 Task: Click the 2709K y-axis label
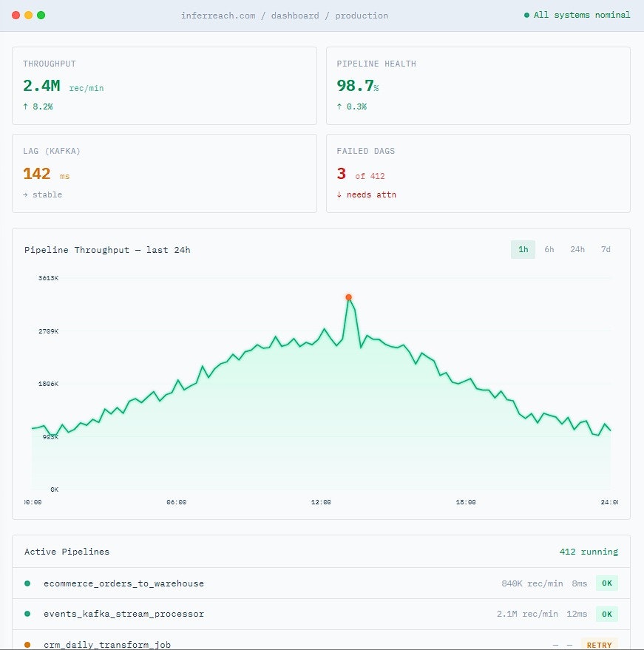click(x=49, y=331)
